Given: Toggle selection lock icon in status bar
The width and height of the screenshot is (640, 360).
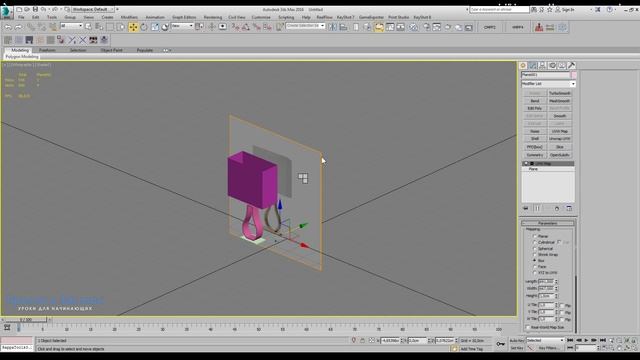Looking at the screenshot, I should (362, 340).
